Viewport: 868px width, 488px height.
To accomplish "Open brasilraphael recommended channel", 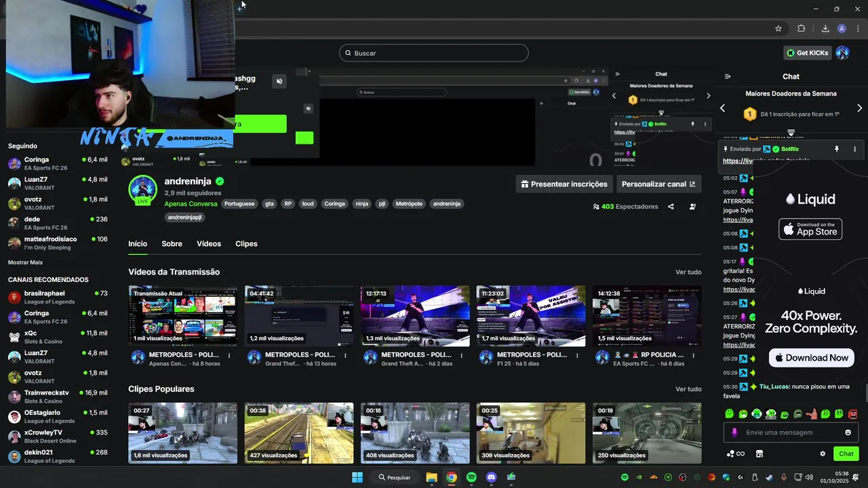I will coord(58,297).
